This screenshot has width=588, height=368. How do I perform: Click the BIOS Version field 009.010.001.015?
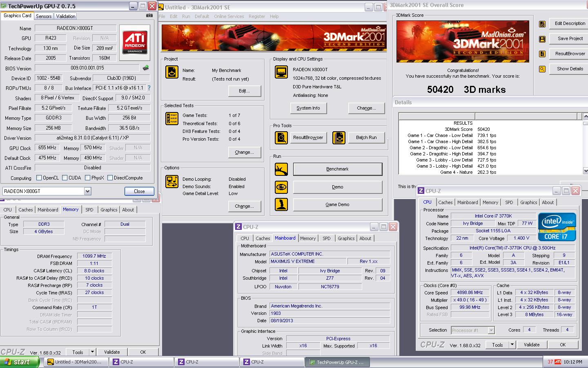pyautogui.click(x=87, y=68)
